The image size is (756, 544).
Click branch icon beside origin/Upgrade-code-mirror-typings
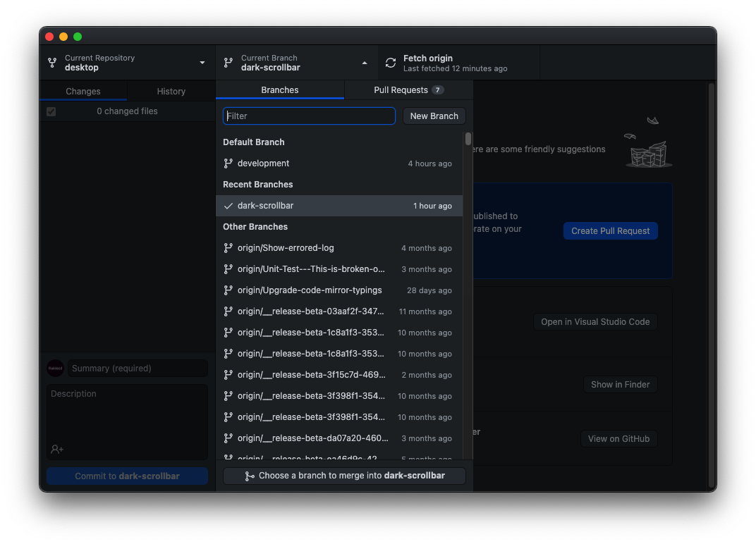click(228, 290)
